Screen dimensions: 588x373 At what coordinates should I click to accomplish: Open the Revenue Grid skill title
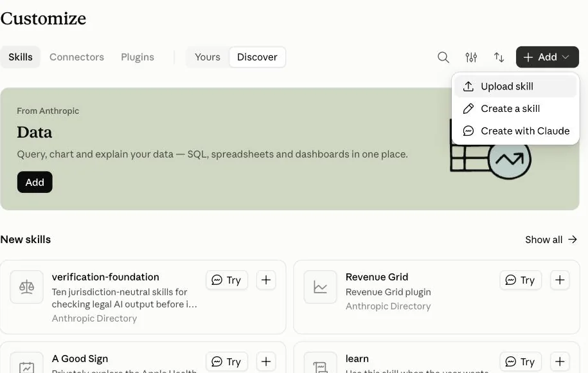pos(377,277)
